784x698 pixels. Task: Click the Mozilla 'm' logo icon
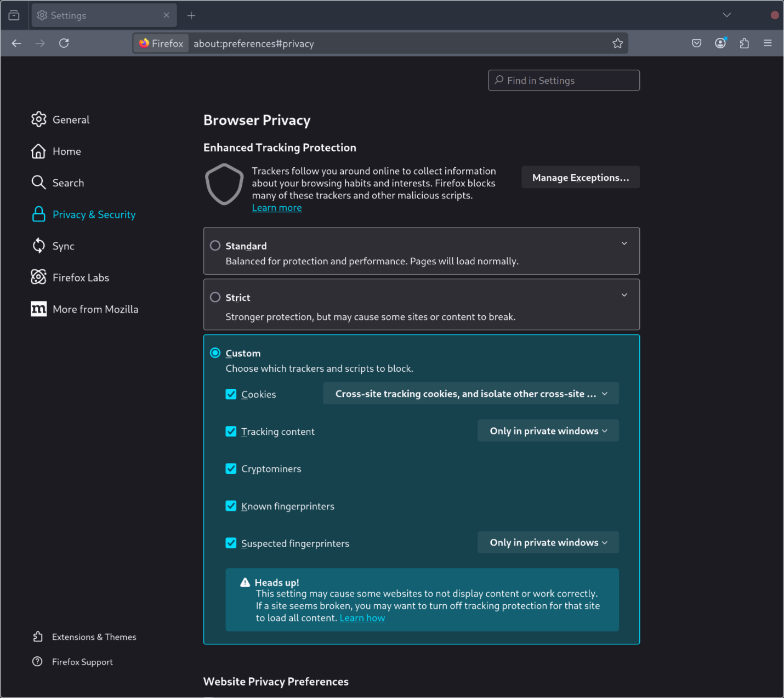38,309
